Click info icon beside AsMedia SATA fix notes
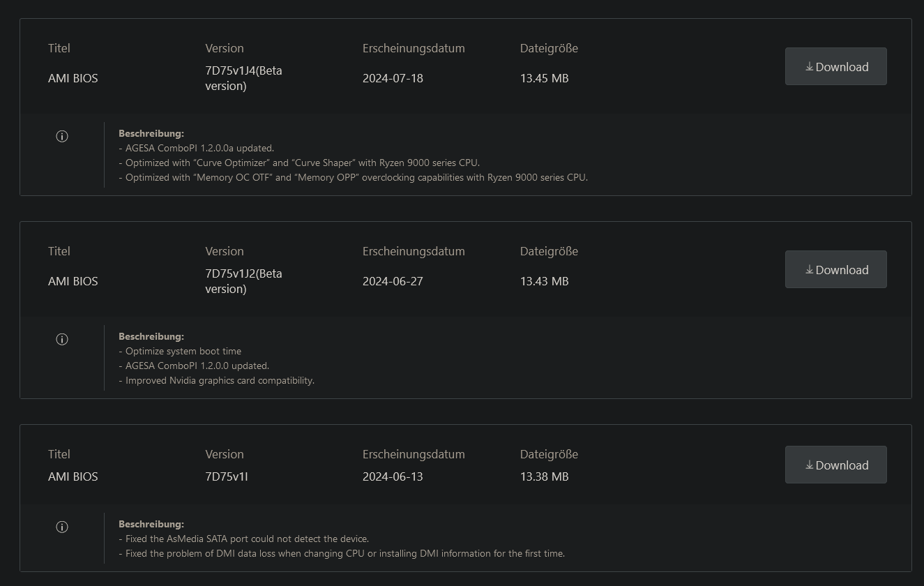The width and height of the screenshot is (924, 586). 62,527
